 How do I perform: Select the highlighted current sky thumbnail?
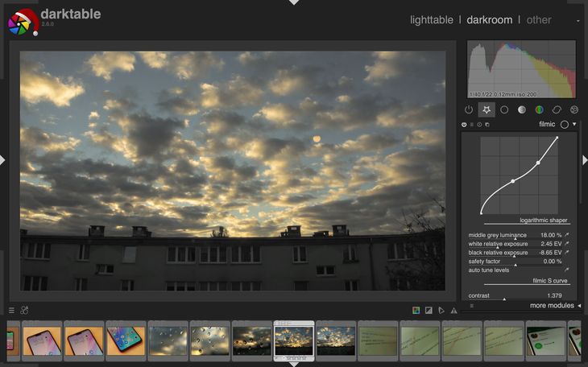(x=294, y=340)
